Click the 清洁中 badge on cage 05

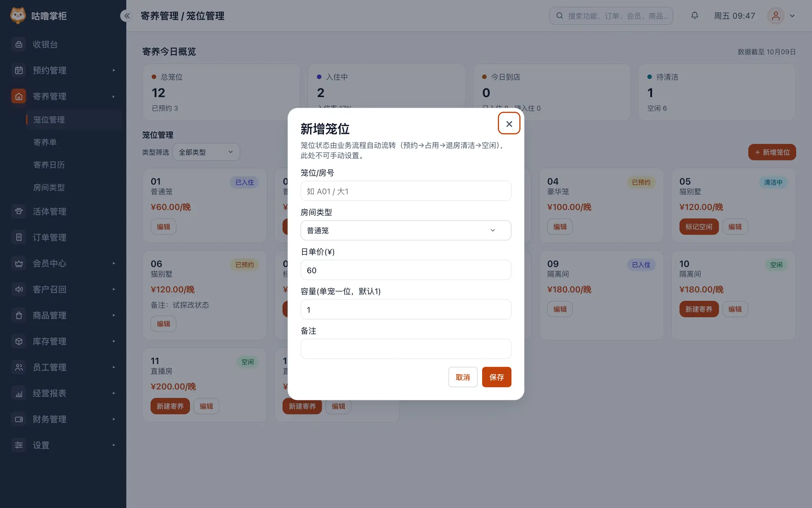[x=773, y=182]
